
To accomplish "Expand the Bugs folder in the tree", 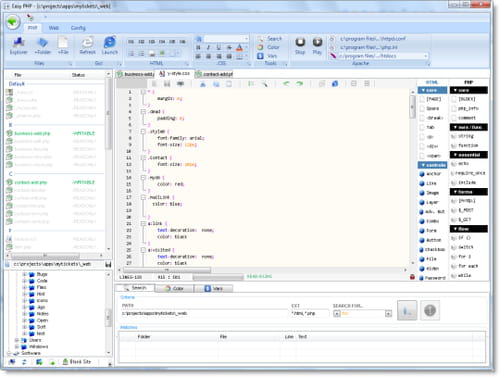I will pyautogui.click(x=25, y=274).
